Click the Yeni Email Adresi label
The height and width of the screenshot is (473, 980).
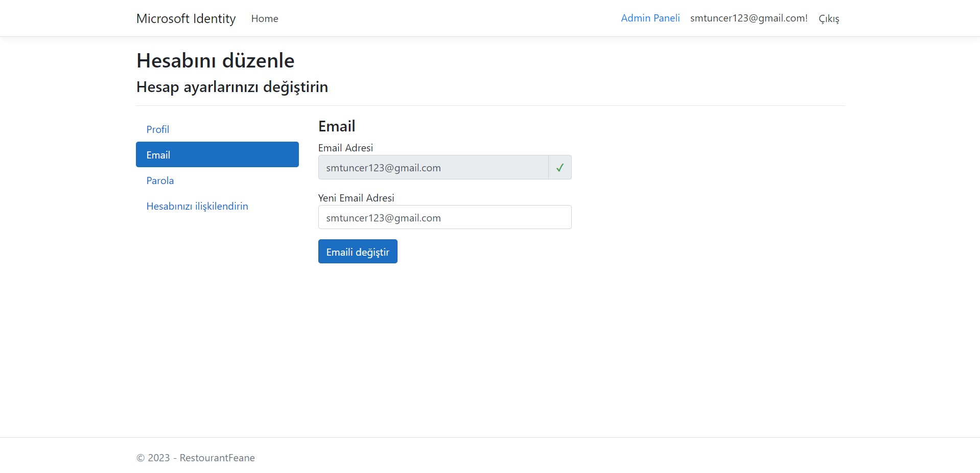click(x=356, y=198)
